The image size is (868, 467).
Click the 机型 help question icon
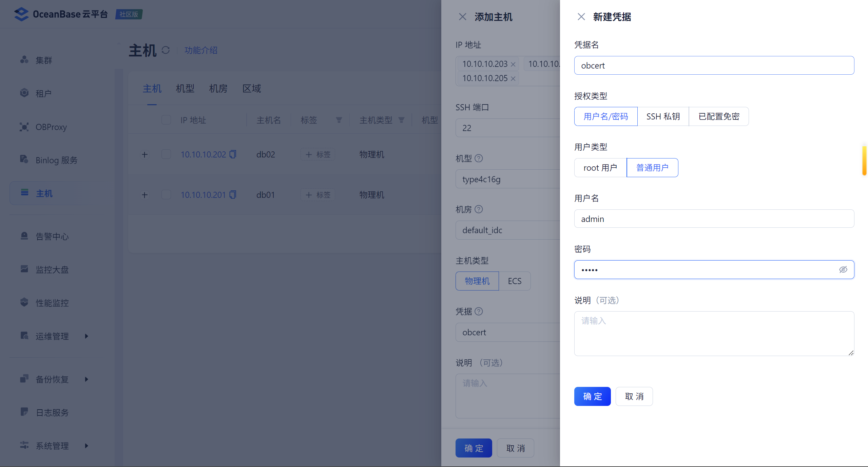479,158
